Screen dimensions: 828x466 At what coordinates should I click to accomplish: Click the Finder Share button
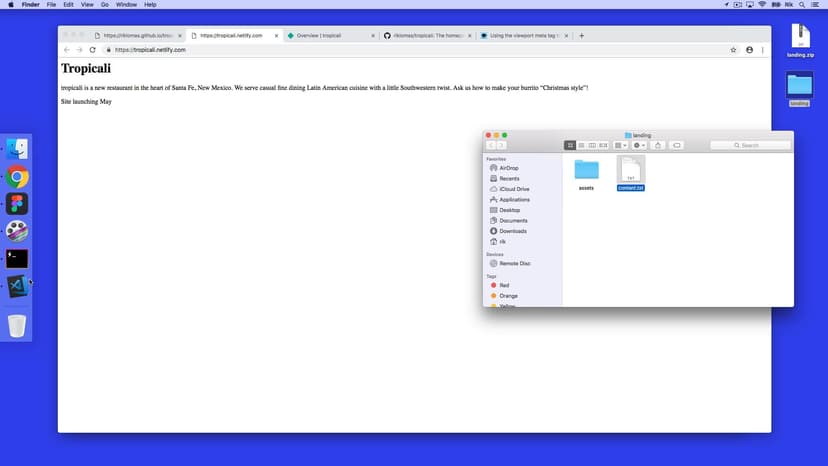(658, 145)
